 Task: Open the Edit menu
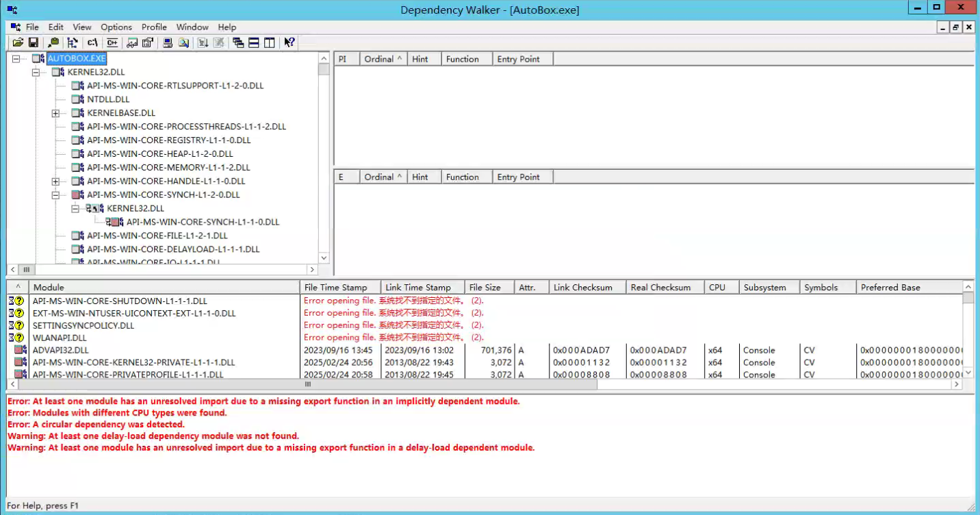[x=56, y=27]
